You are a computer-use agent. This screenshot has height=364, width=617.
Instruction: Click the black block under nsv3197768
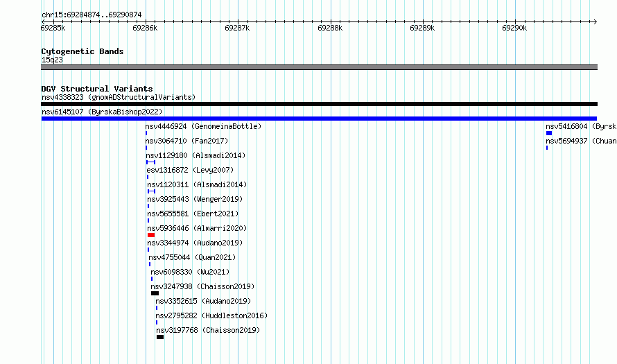pyautogui.click(x=160, y=337)
